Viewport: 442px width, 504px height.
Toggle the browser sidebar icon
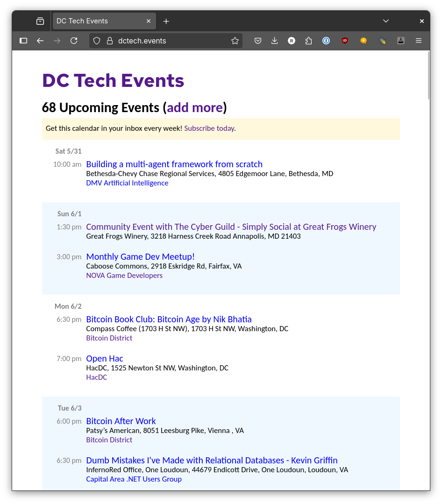23,41
